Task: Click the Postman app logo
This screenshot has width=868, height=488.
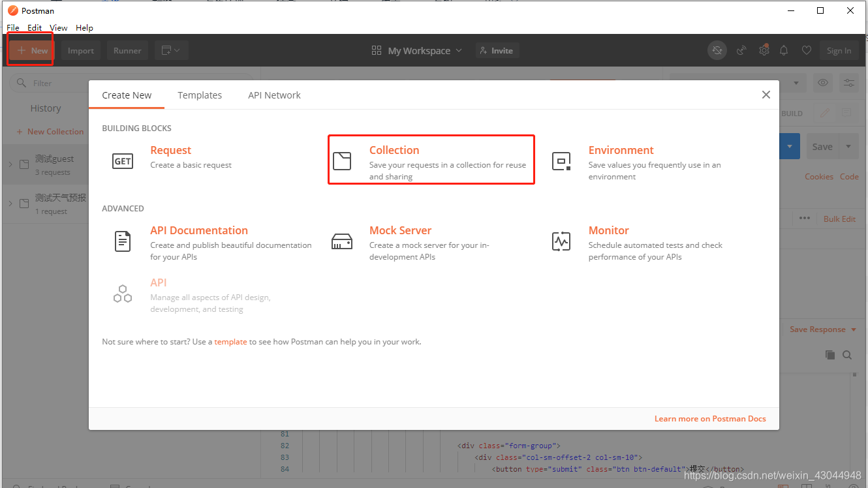Action: [12, 10]
